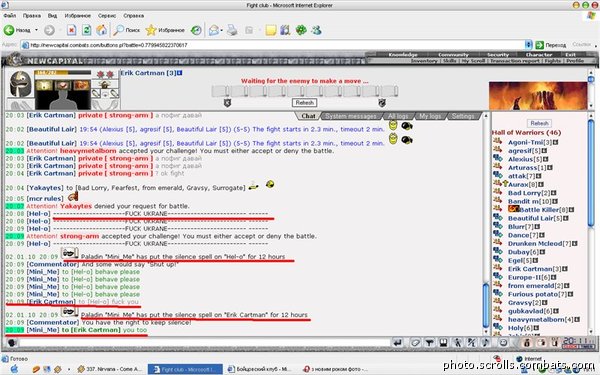
Task: Switch to the System messages tab
Action: point(351,116)
